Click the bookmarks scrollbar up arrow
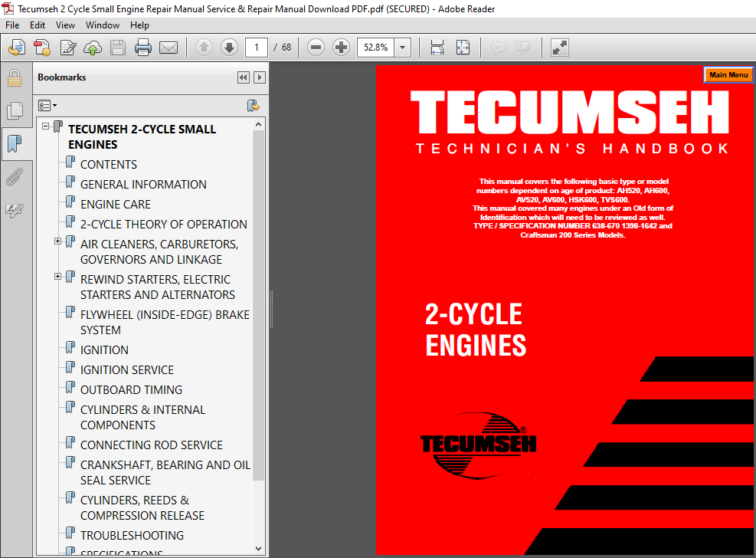 click(258, 124)
